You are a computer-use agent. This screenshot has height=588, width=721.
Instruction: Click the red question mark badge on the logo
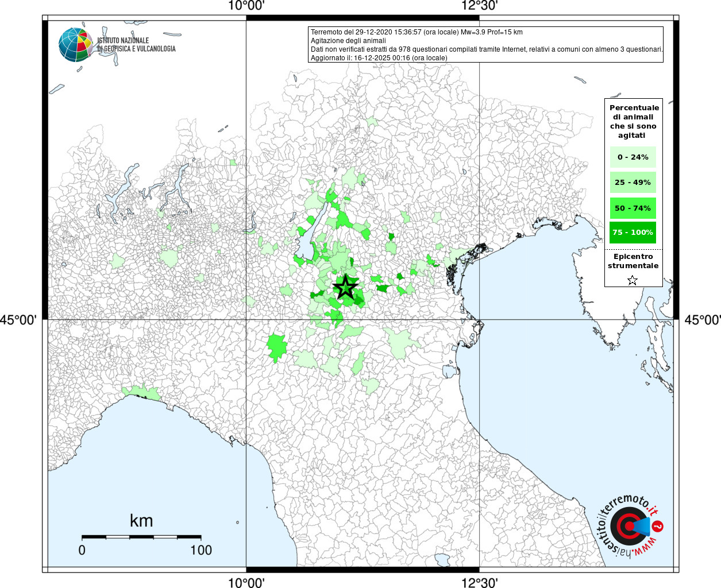click(x=658, y=526)
